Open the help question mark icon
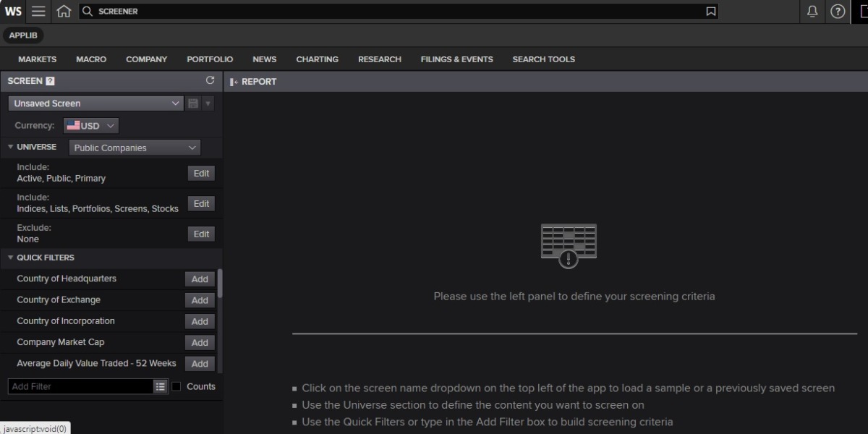Viewport: 868px width, 434px height. click(x=838, y=12)
